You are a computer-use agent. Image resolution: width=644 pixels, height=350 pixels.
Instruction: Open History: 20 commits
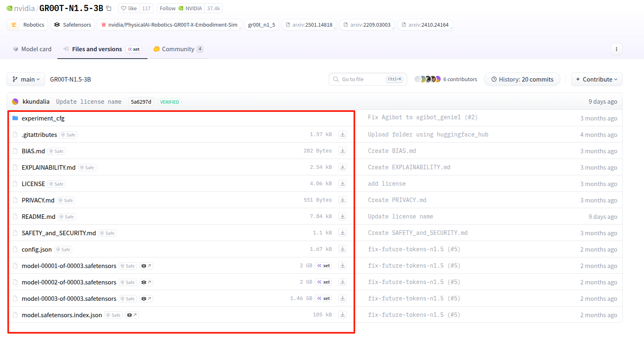pyautogui.click(x=522, y=79)
